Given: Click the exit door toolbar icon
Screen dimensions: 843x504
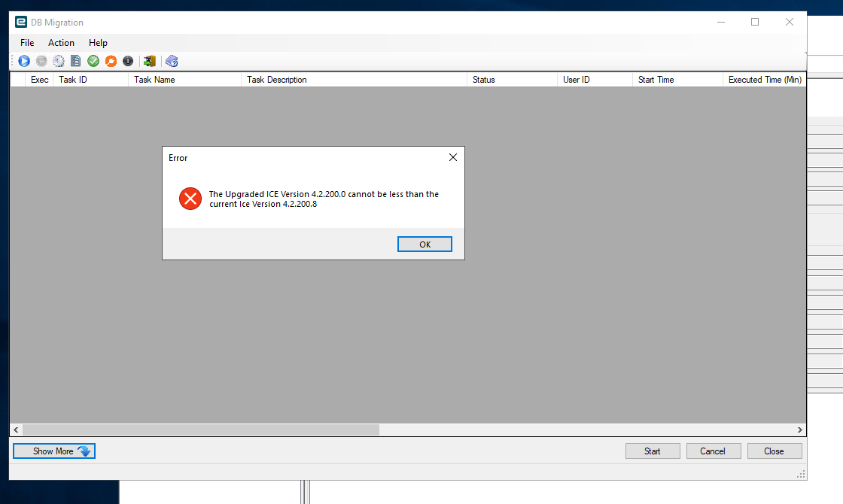Looking at the screenshot, I should pos(150,61).
